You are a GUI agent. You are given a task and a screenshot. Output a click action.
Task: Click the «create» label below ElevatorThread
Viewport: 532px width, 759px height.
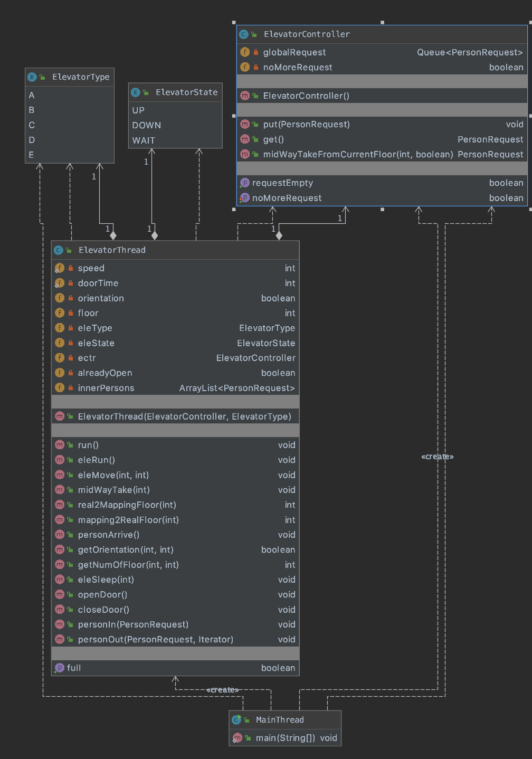(223, 690)
